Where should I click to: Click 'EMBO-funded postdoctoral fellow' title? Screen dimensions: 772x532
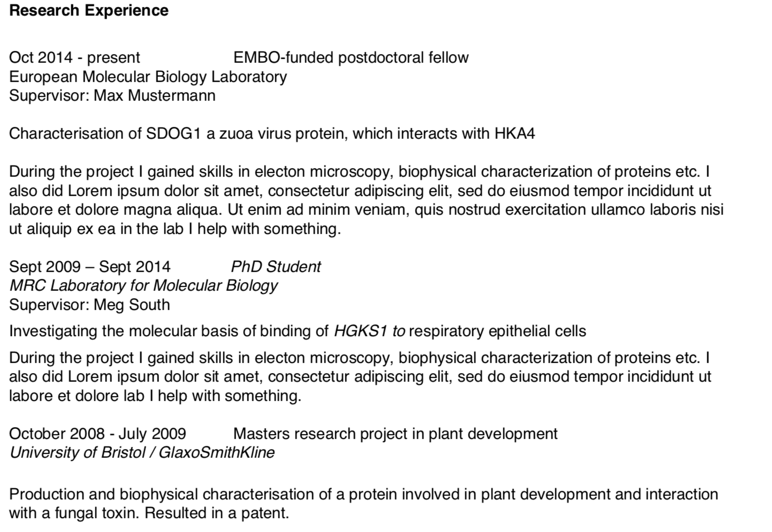(x=351, y=58)
